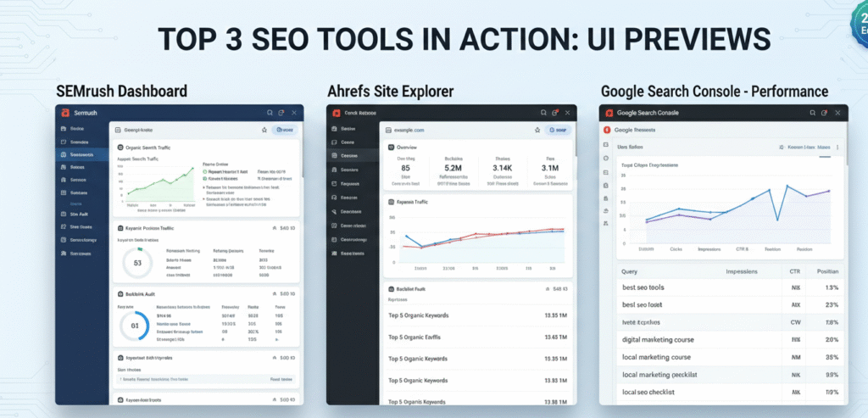Viewport: 868px width, 418px height.
Task: Open the "local seo checklist" query row
Action: [730, 392]
